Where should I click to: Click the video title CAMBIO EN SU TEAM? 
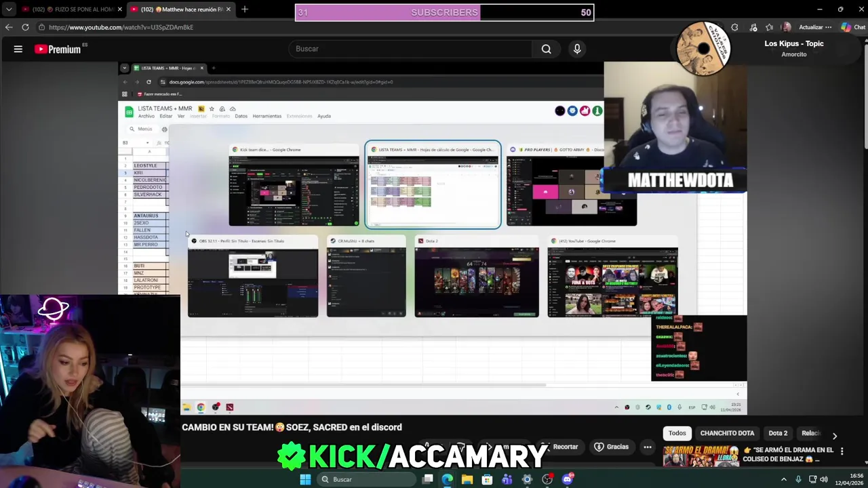pos(292,427)
